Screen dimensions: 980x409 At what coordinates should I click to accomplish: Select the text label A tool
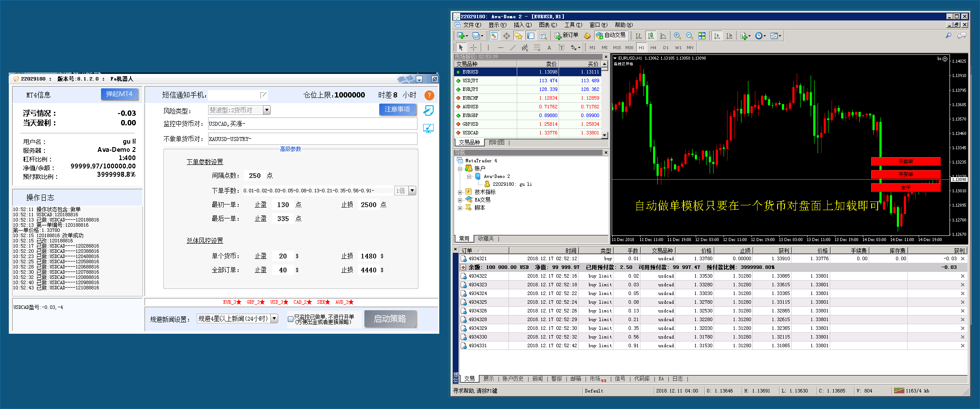click(x=549, y=47)
